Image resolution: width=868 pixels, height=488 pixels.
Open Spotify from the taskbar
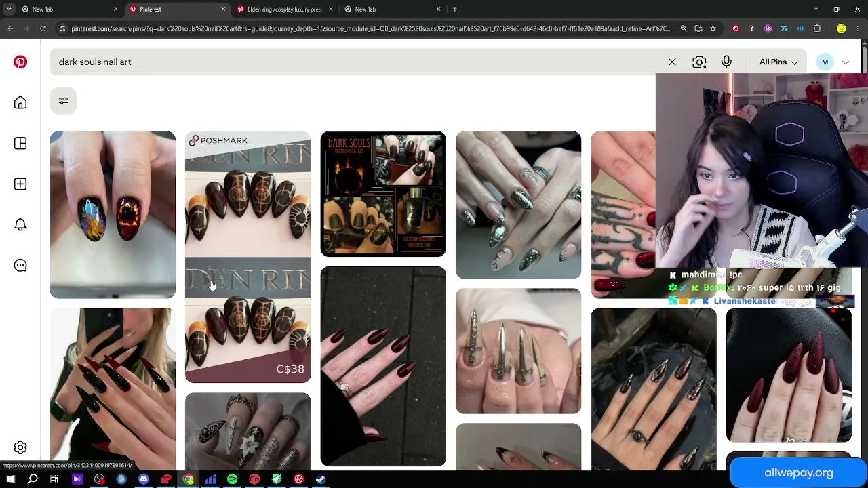232,479
